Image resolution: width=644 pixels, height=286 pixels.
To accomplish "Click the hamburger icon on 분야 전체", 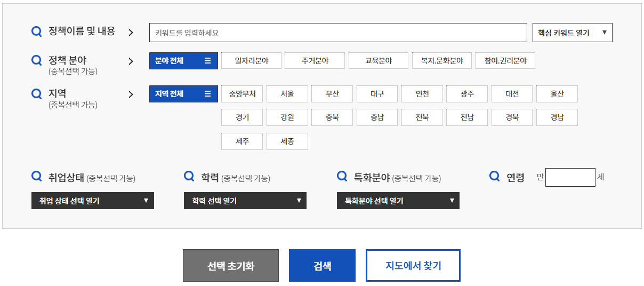I will (x=207, y=61).
